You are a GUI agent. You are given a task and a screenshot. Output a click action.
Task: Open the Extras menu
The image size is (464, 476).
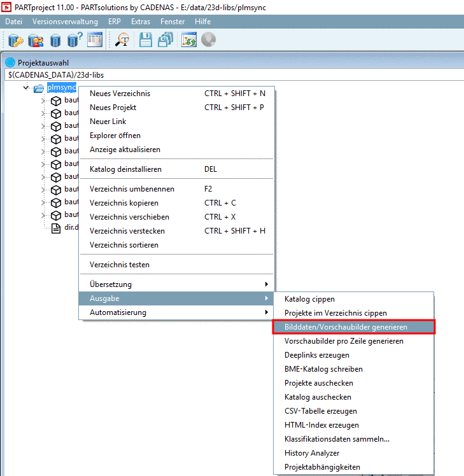click(x=141, y=22)
